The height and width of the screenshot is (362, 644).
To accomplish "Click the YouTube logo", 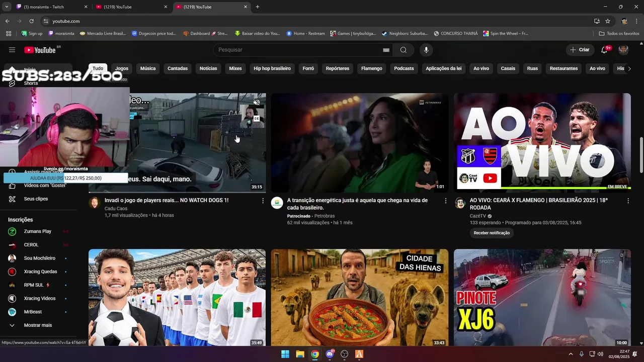I will (40, 50).
